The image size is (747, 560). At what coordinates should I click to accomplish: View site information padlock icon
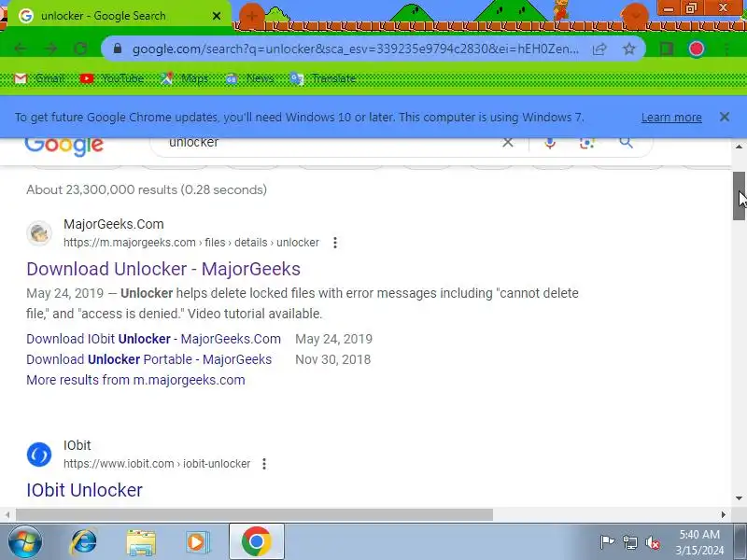coord(118,49)
